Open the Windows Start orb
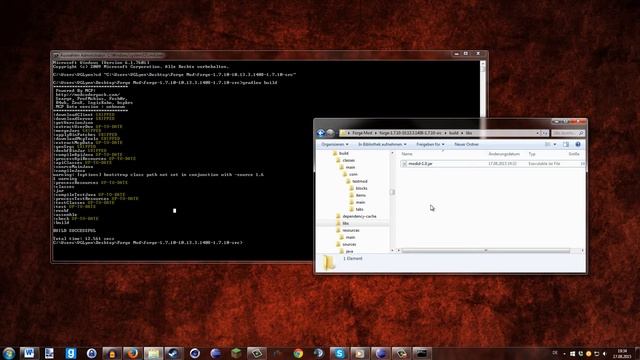The height and width of the screenshot is (360, 640). pyautogui.click(x=9, y=353)
